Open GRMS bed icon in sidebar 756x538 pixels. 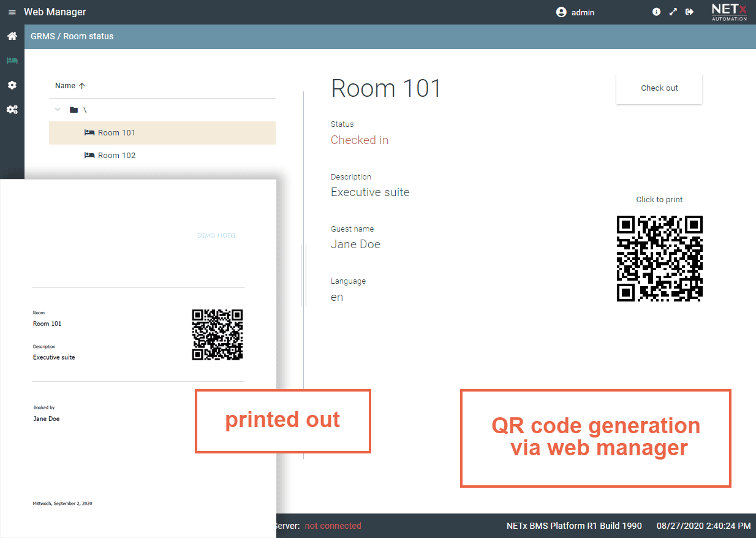12,61
